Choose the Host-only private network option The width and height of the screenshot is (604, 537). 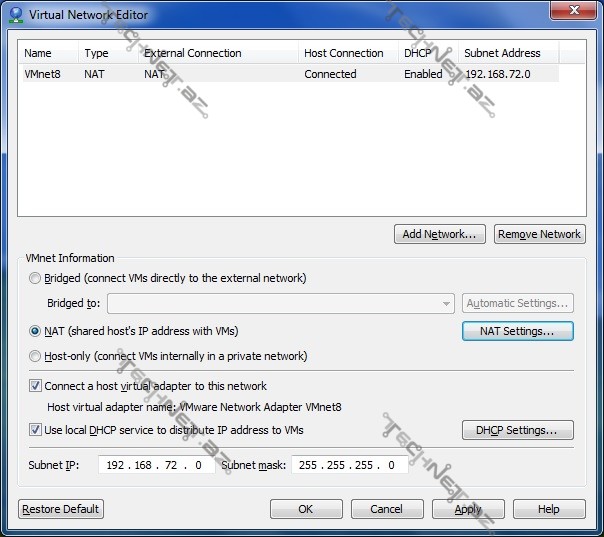35,356
